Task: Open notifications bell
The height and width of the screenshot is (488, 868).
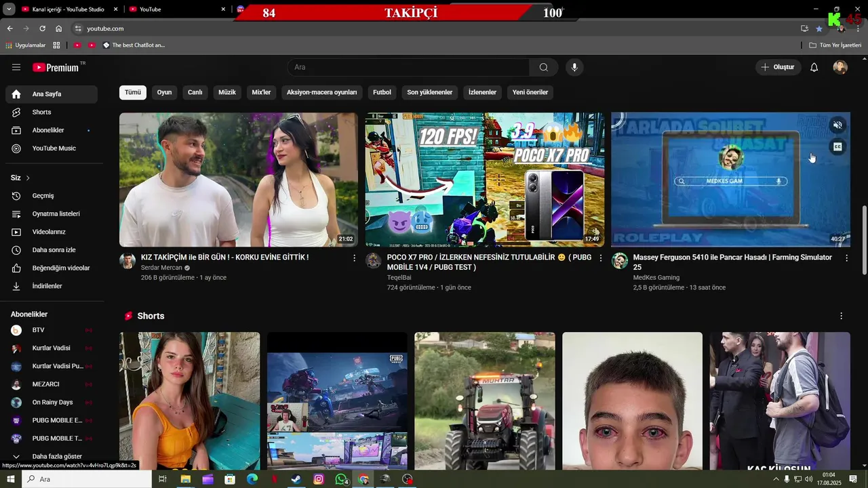Action: 814,67
